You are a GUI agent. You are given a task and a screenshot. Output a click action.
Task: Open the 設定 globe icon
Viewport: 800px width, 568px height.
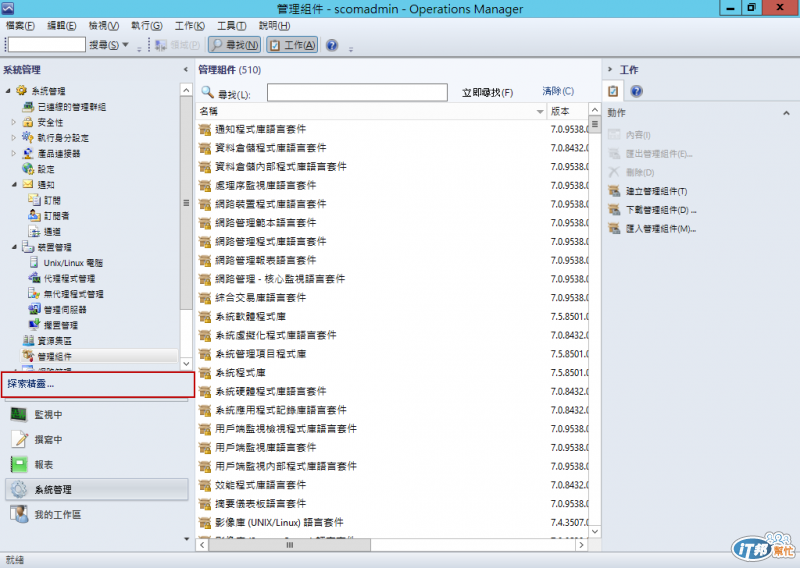28,169
